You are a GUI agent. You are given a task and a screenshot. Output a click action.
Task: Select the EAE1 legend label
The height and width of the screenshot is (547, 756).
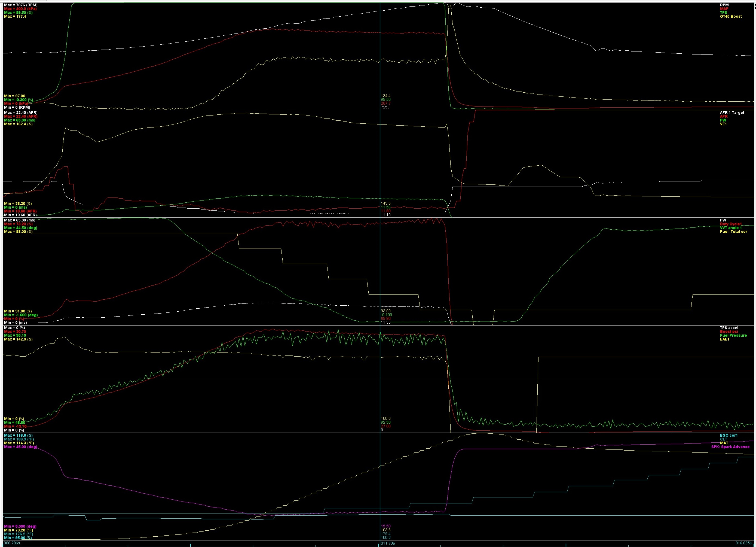724,339
